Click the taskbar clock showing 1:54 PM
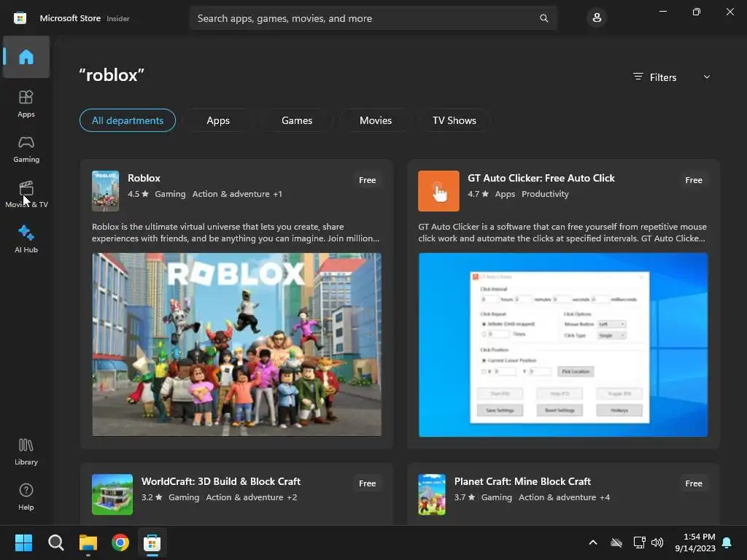This screenshot has width=747, height=560. (x=695, y=542)
